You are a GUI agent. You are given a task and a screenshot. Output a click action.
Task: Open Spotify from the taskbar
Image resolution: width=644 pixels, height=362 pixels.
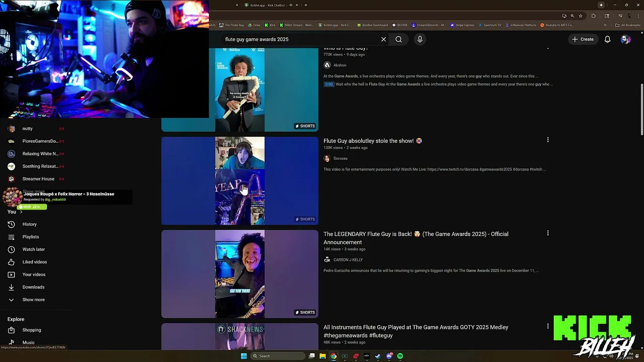coord(400,356)
